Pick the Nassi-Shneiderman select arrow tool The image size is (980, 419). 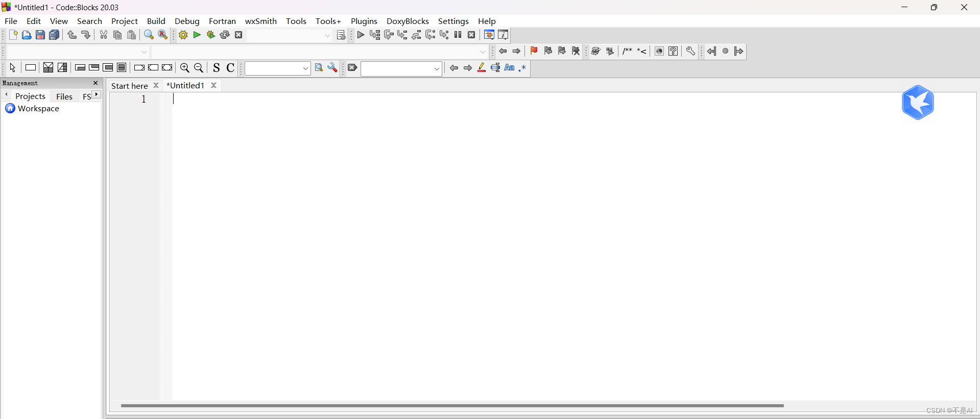coord(13,68)
